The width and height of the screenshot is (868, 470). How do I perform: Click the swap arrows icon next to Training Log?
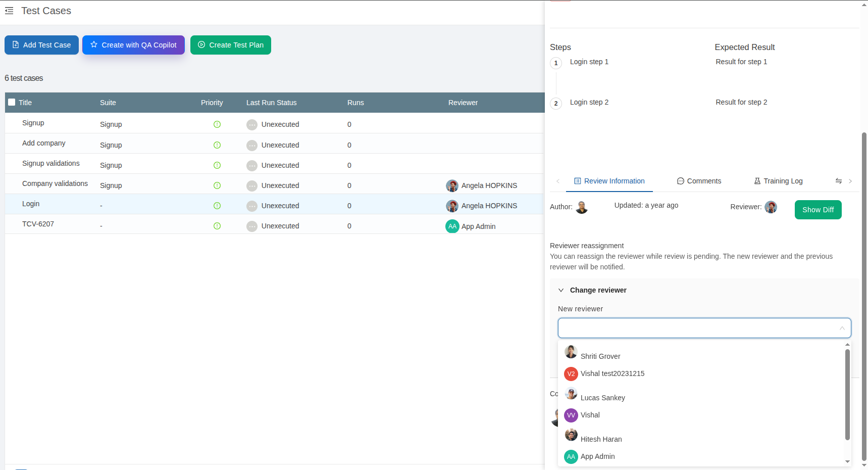pyautogui.click(x=839, y=181)
